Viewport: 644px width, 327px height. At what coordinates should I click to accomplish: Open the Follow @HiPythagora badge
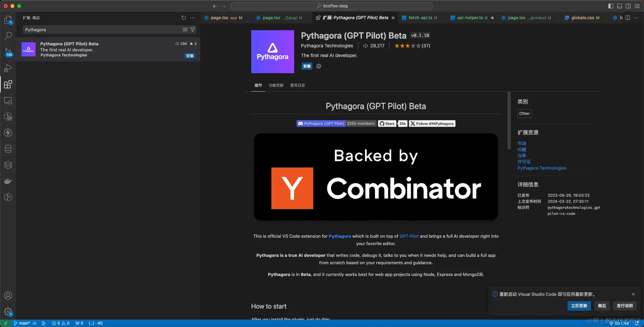click(432, 124)
